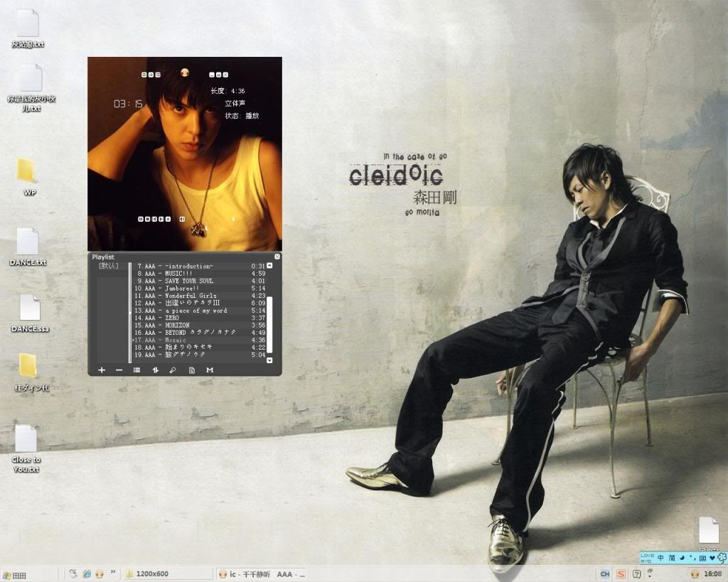Image resolution: width=728 pixels, height=582 pixels.
Task: Click the CH language indicator in tray
Action: click(605, 573)
